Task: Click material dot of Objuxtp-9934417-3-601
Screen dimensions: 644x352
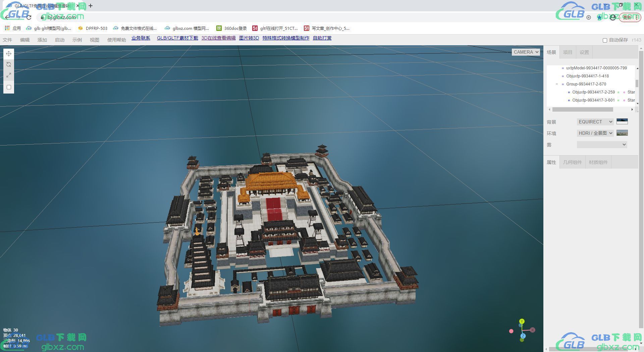Action: click(x=624, y=100)
